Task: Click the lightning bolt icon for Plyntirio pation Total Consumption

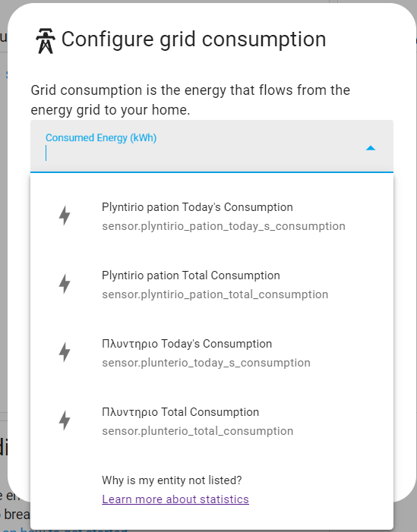Action: [x=65, y=284]
